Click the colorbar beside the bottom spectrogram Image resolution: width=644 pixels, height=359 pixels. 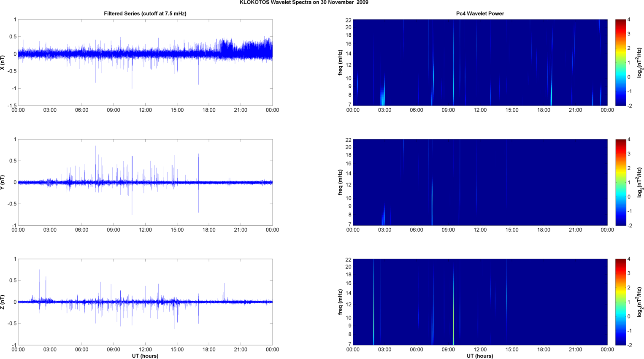(620, 302)
